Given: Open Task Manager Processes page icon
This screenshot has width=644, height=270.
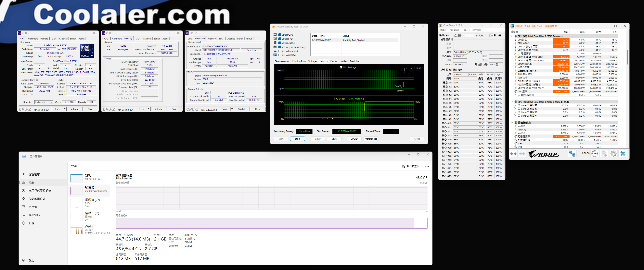Looking at the screenshot, I should [x=24, y=174].
